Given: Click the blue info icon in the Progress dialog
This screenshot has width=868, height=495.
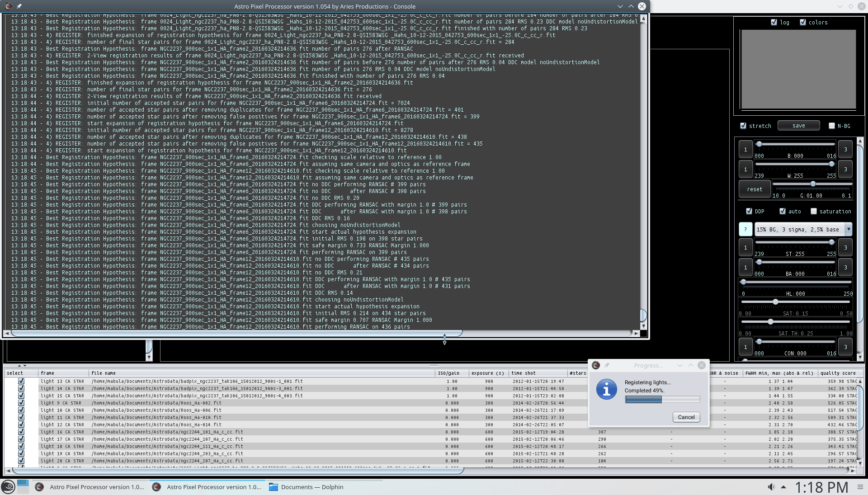Looking at the screenshot, I should pos(607,389).
